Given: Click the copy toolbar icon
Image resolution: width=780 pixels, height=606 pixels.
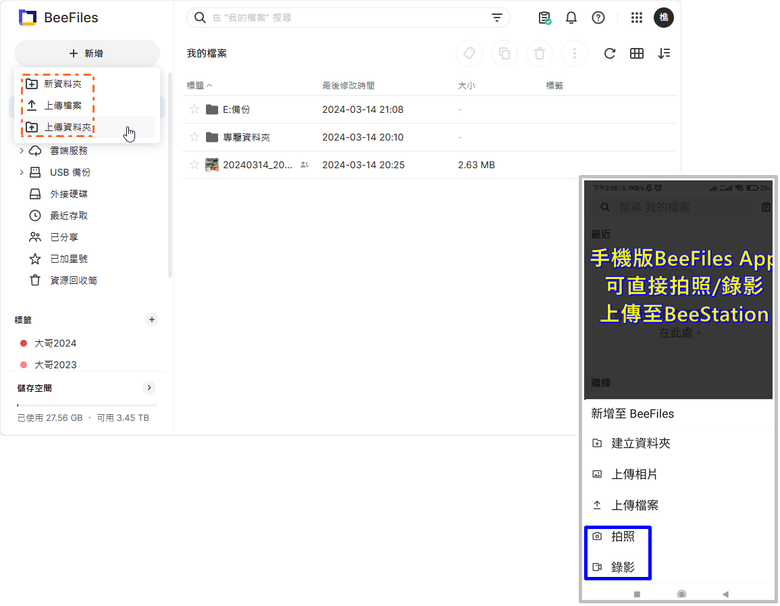Looking at the screenshot, I should 504,53.
